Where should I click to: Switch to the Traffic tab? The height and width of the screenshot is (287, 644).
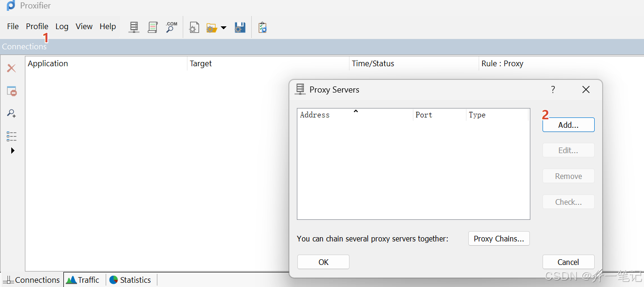tap(85, 280)
